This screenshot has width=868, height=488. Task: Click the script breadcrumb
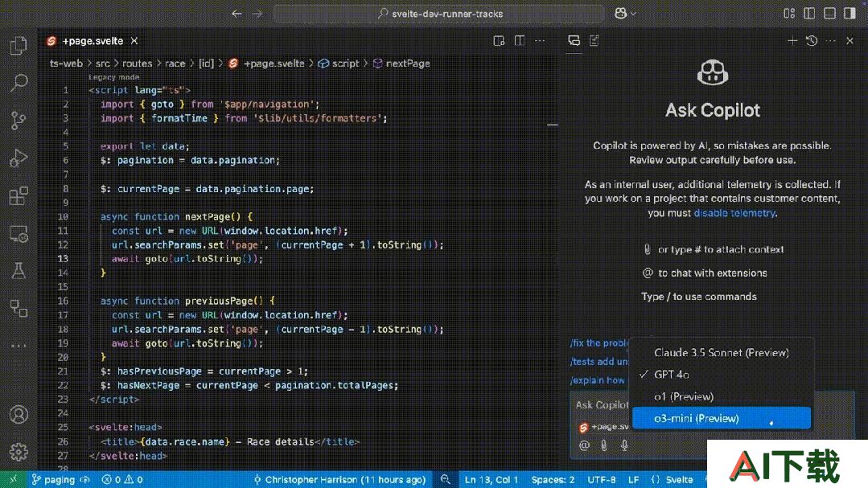(339, 64)
